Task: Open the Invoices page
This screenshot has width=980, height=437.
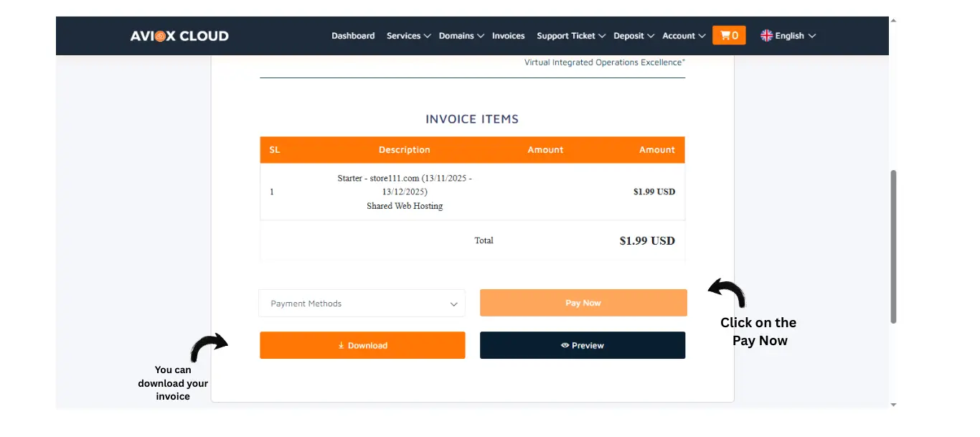Action: tap(508, 36)
